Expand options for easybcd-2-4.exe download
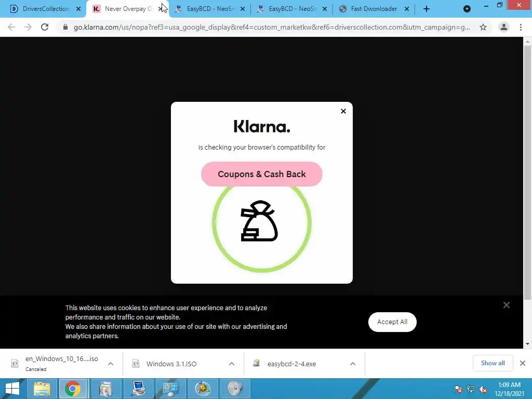Screen dimensions: 532x399 point(353,364)
